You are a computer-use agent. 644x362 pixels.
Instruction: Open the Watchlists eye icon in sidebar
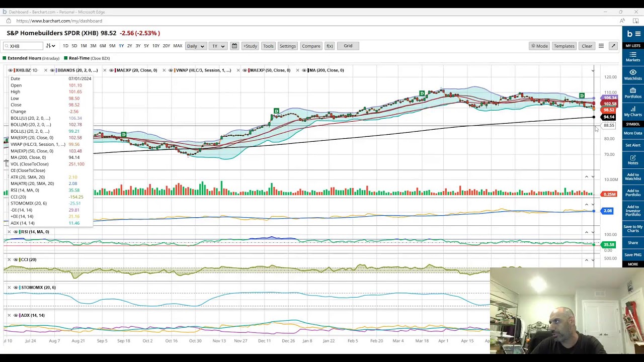(x=633, y=74)
